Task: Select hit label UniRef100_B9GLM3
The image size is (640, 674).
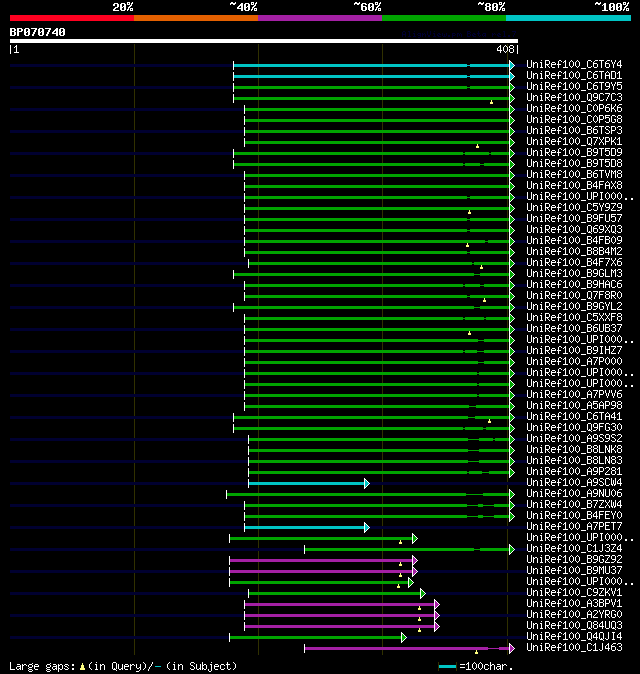Action: pyautogui.click(x=574, y=273)
